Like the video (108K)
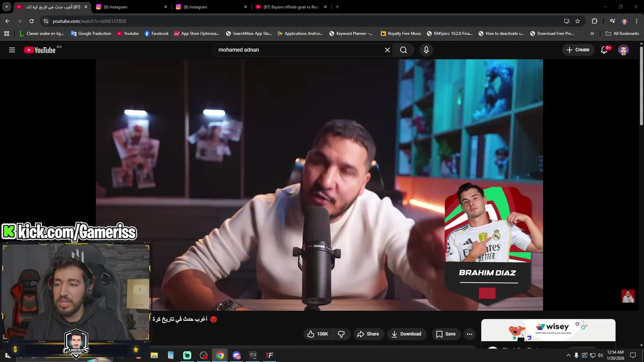Viewport: 644px width, 362px height. click(317, 334)
